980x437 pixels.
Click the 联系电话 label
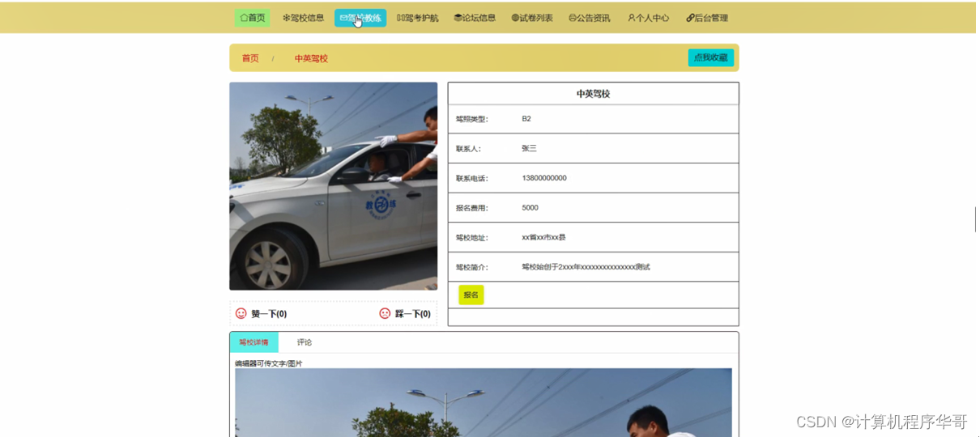click(x=472, y=178)
